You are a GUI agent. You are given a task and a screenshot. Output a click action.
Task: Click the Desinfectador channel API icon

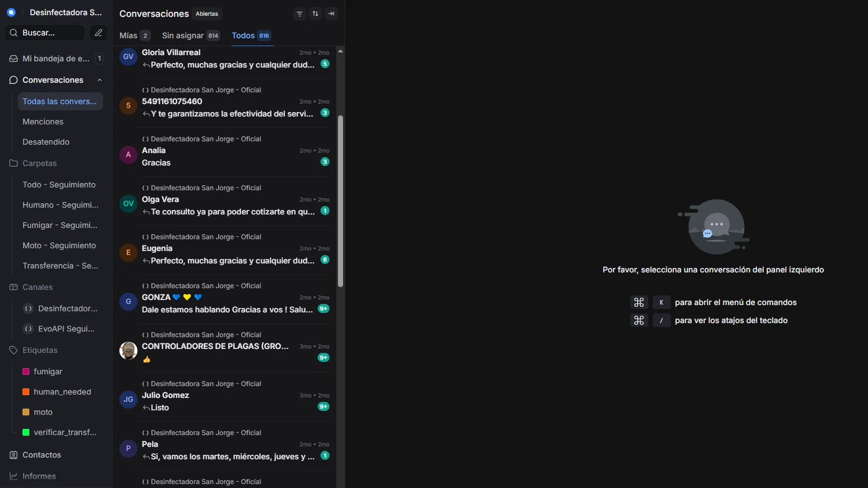(x=28, y=308)
